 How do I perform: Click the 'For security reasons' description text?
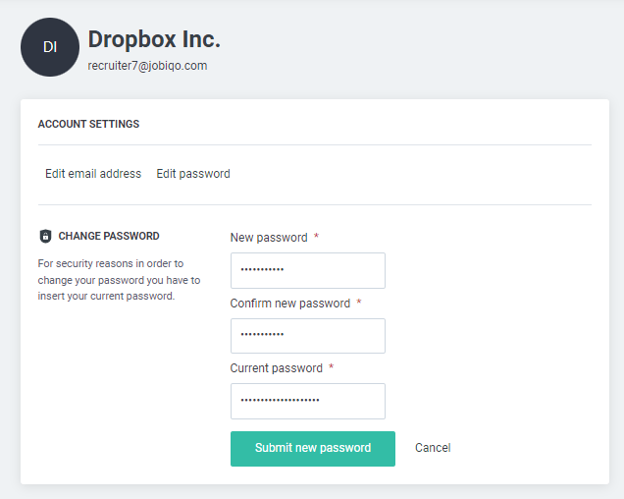[x=119, y=280]
